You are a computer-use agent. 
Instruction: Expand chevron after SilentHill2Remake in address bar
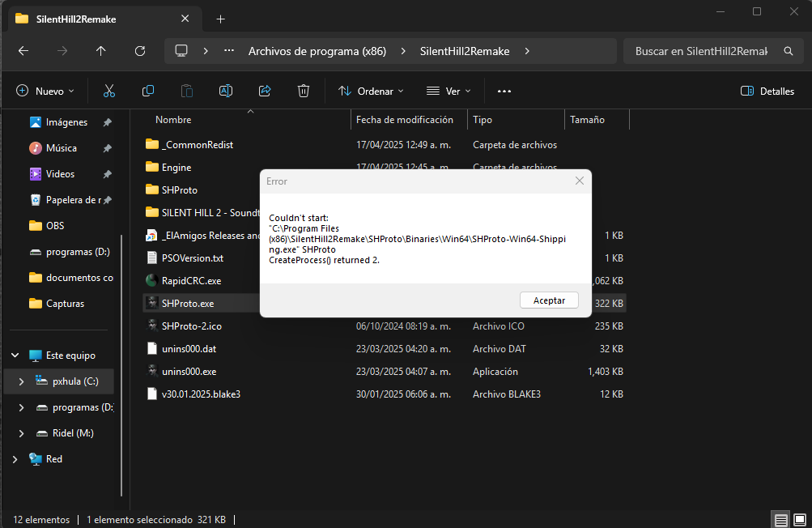tap(527, 51)
